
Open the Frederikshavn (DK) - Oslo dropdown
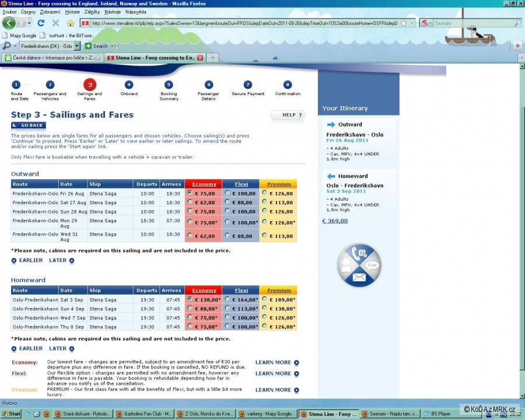(77, 46)
